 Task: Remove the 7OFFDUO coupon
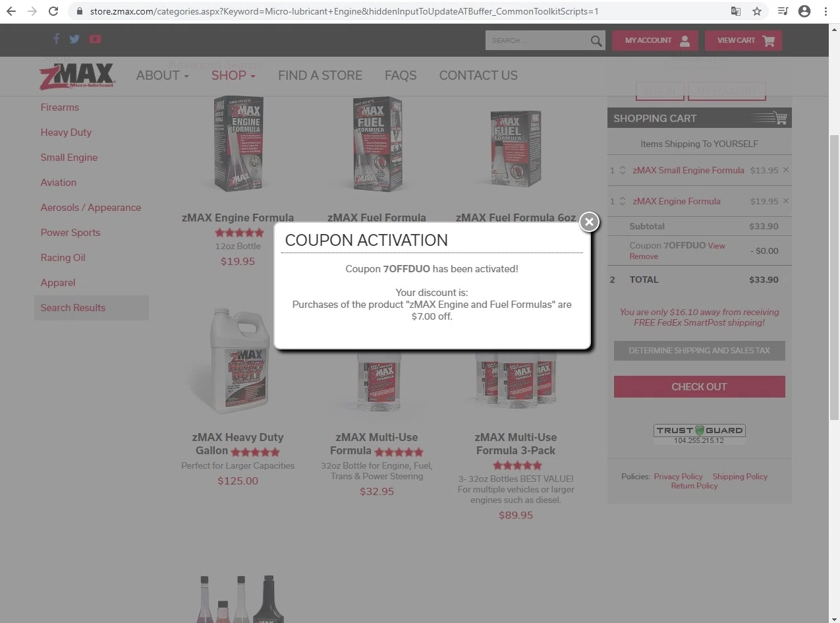644,256
